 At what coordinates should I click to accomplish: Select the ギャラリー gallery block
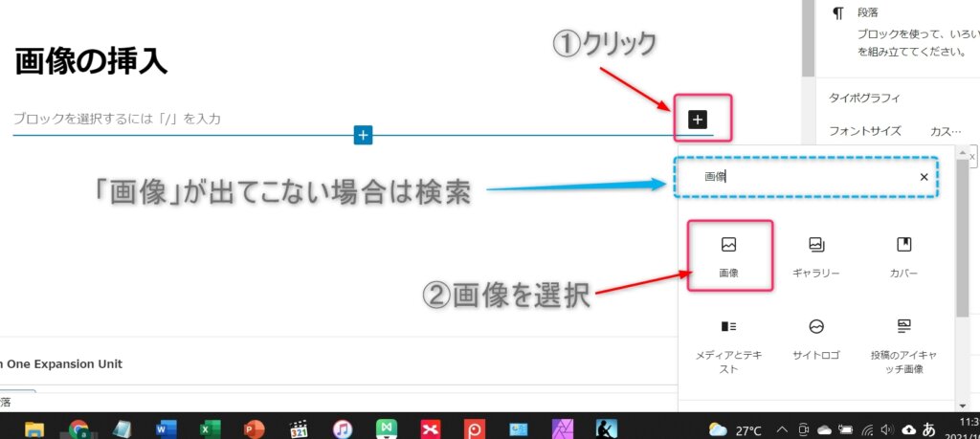point(816,256)
